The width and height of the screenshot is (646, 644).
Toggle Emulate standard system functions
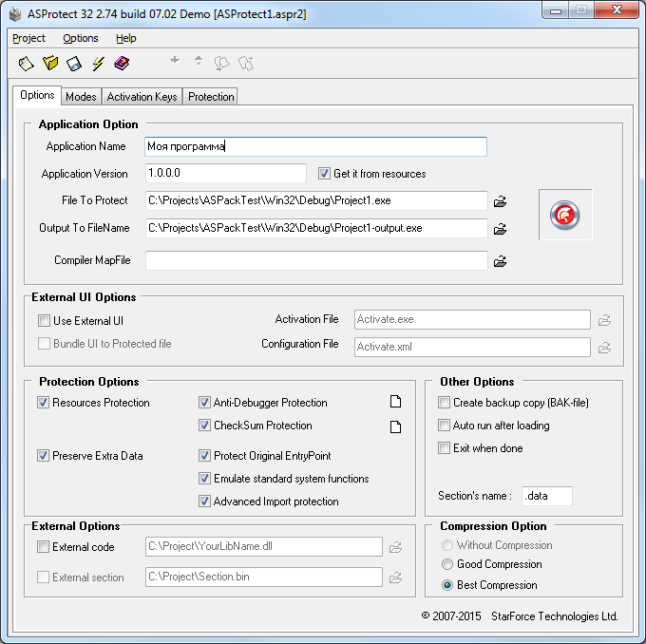click(205, 478)
